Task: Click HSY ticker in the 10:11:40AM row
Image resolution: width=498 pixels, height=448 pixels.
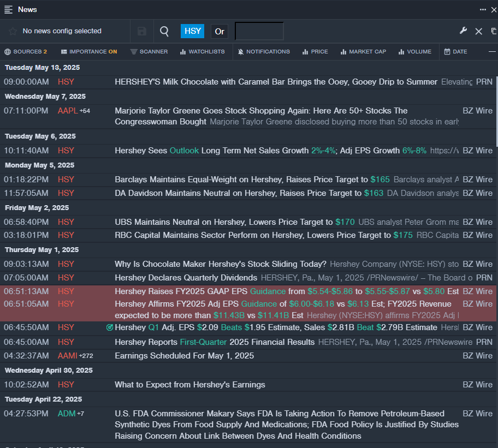Action: [66, 151]
